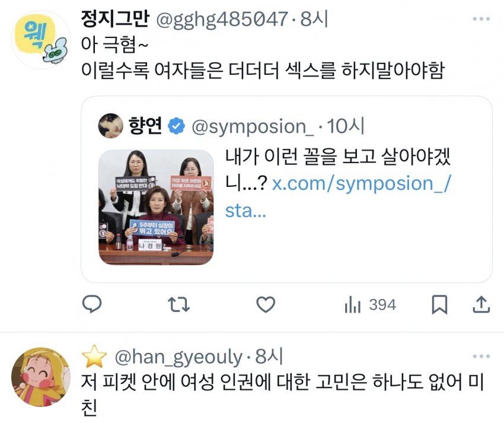Open @han_gyeouly profile handle

coord(178,357)
